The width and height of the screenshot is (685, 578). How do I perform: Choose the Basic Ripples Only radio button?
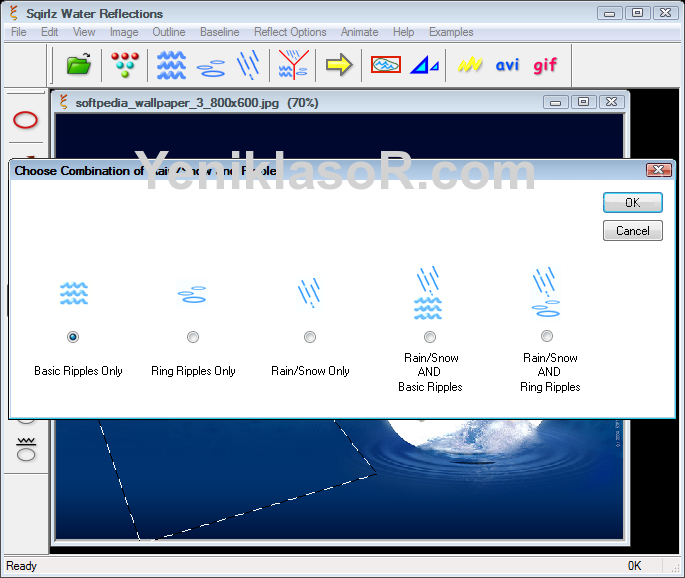click(73, 337)
